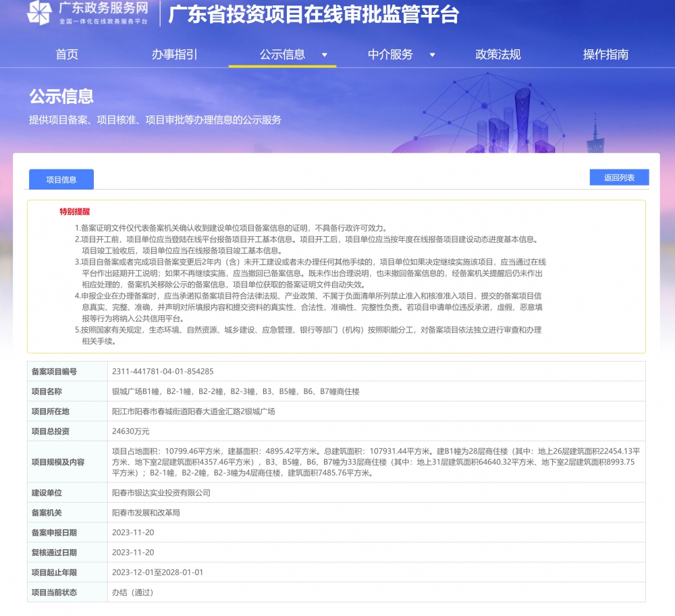Viewport: 675px width, 616px height.
Task: Expand the dropdown arrow beside 公示信息
Action: tap(325, 55)
